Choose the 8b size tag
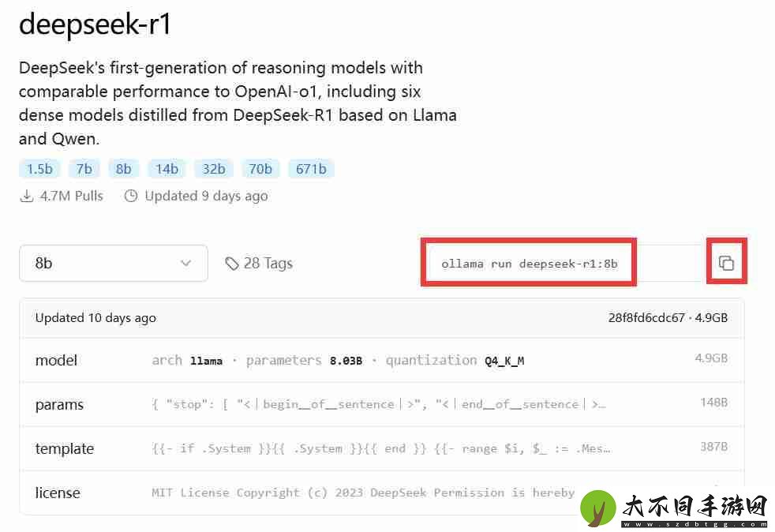775x532 pixels. 124,169
